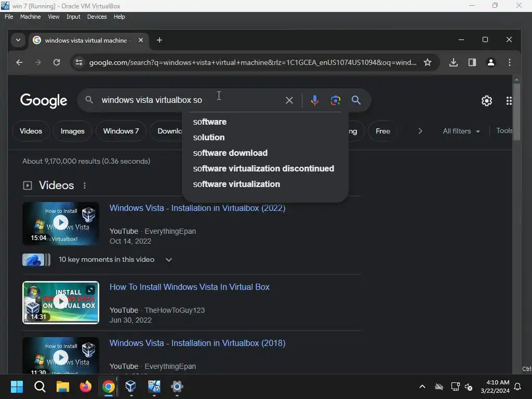Image resolution: width=532 pixels, height=399 pixels.
Task: Launch Firefox from the taskbar
Action: coord(86,387)
